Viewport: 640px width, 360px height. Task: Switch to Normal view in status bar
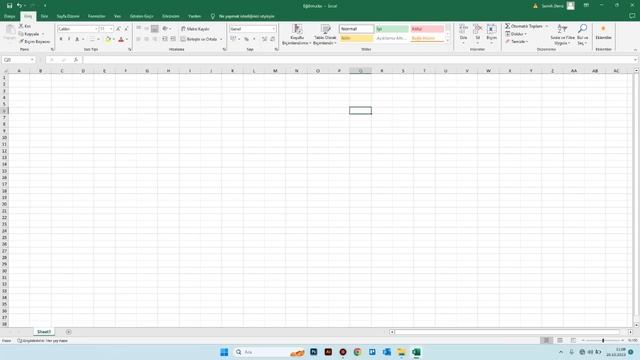click(546, 340)
